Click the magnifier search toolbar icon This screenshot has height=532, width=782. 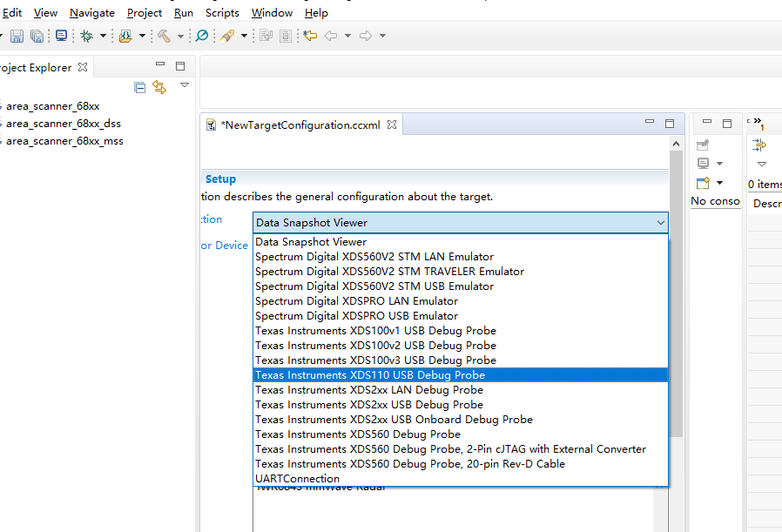coord(202,36)
